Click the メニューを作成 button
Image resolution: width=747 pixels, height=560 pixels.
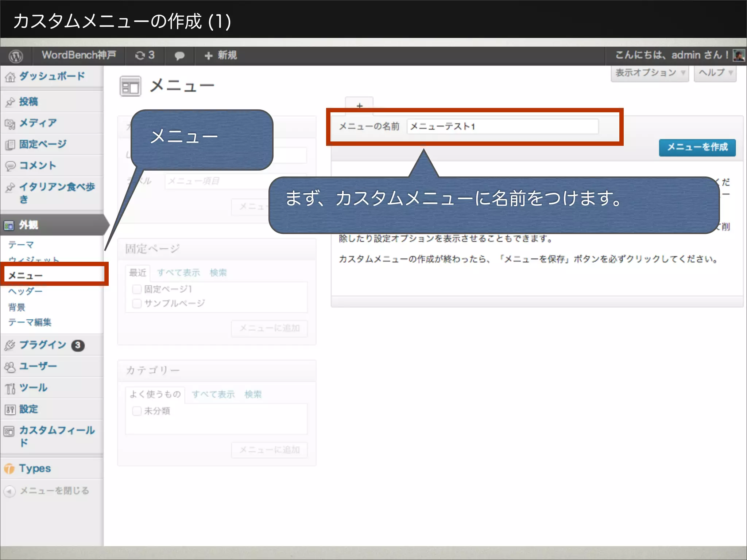click(697, 147)
